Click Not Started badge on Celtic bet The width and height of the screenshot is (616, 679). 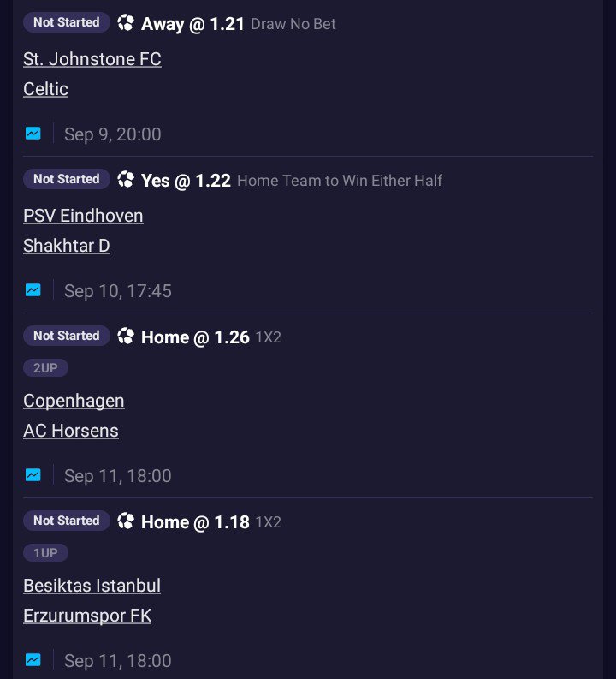click(x=67, y=22)
